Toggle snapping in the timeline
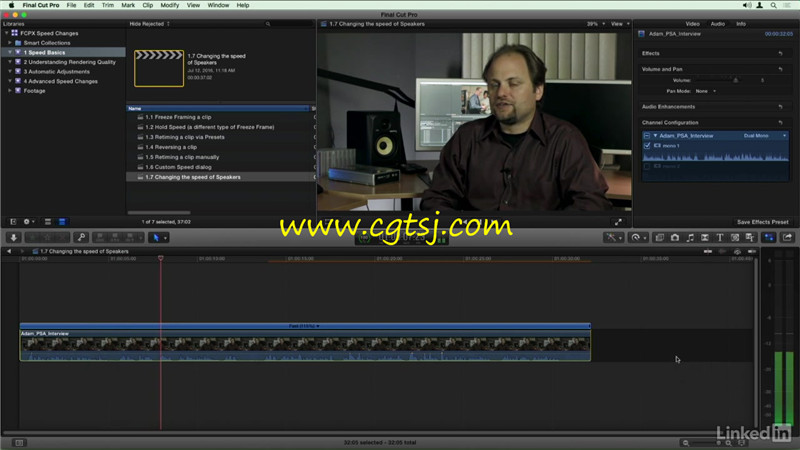Screen dimensions: 800x450 point(752,252)
